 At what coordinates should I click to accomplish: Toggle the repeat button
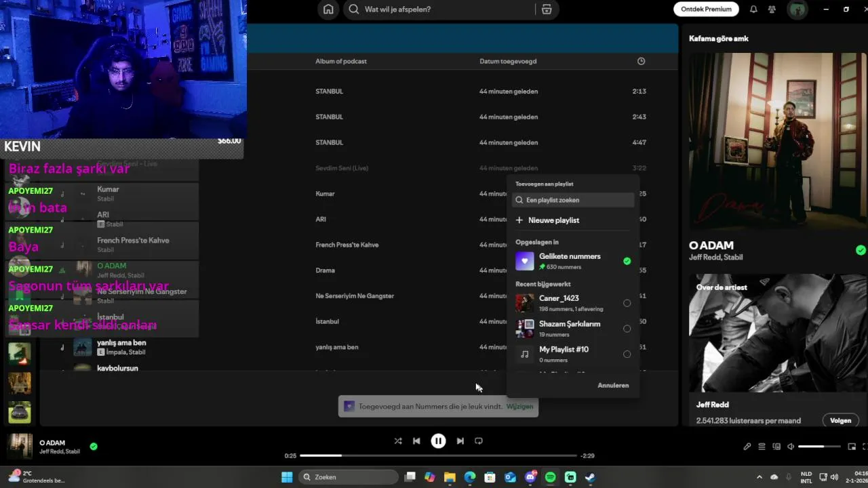pos(479,441)
